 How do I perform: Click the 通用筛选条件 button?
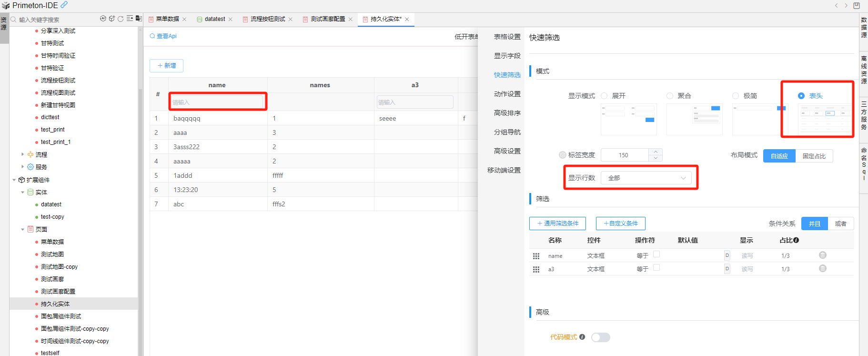pos(557,224)
